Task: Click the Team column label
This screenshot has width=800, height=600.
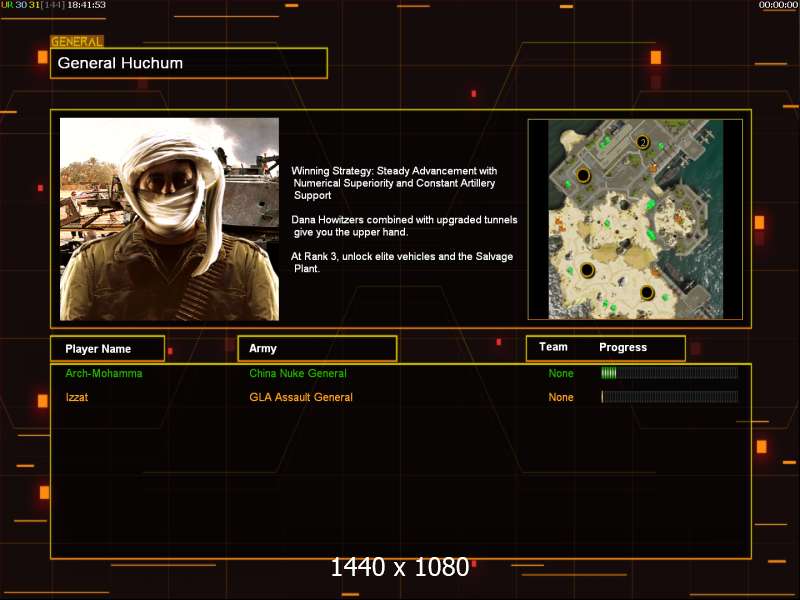Action: pyautogui.click(x=553, y=347)
